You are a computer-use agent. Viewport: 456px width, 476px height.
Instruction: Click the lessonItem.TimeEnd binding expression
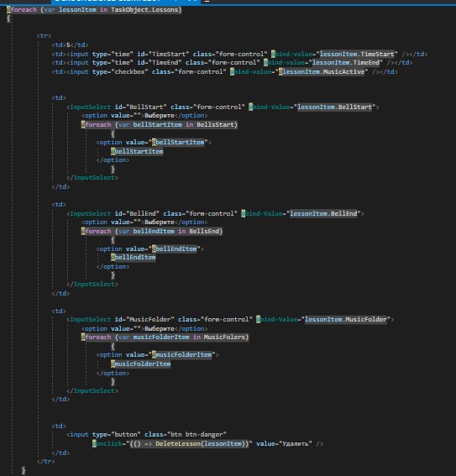coord(346,62)
